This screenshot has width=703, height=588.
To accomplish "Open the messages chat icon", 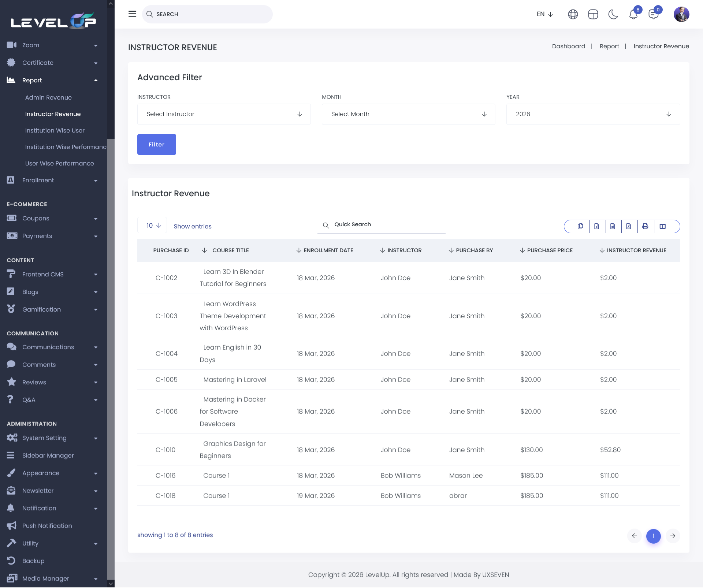I will pyautogui.click(x=653, y=15).
